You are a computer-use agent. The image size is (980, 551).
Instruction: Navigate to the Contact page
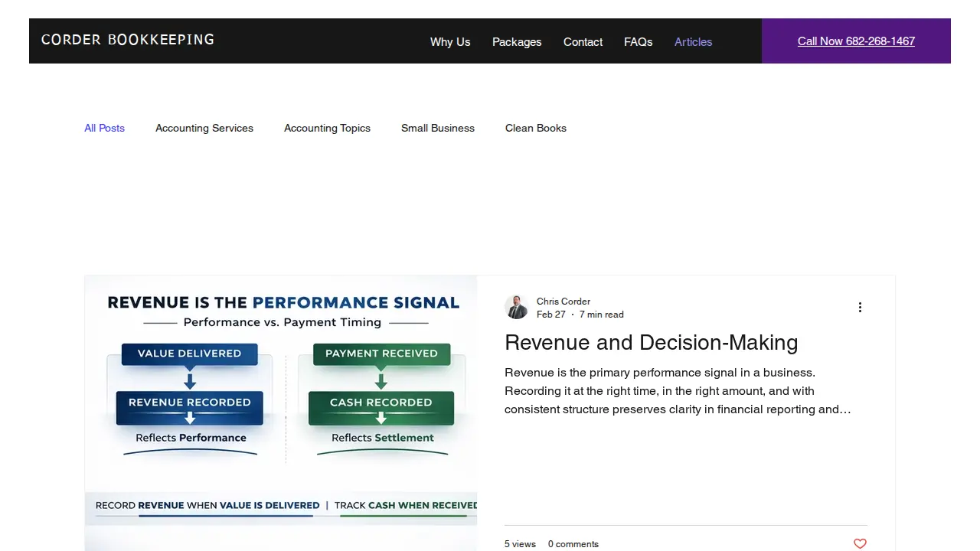coord(583,42)
